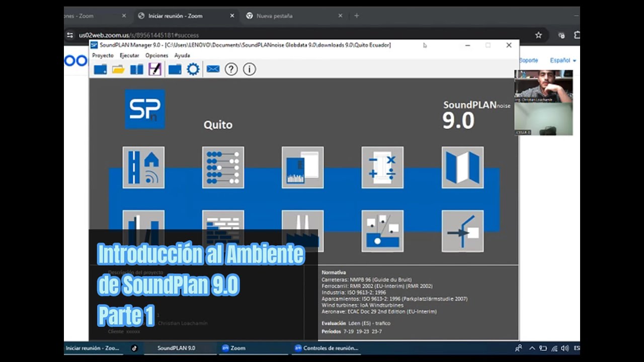The width and height of the screenshot is (644, 362).
Task: Open the volume speaker tray icon
Action: click(x=565, y=348)
